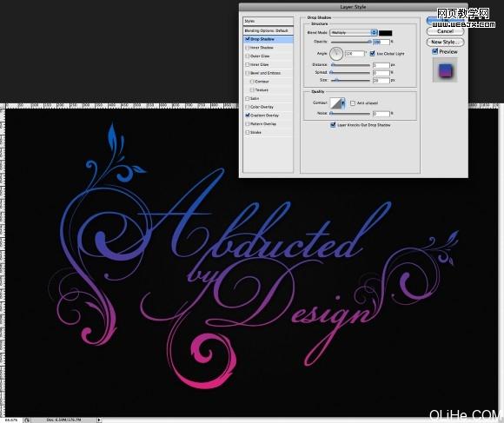Enable the Stroke effect

coord(247,132)
